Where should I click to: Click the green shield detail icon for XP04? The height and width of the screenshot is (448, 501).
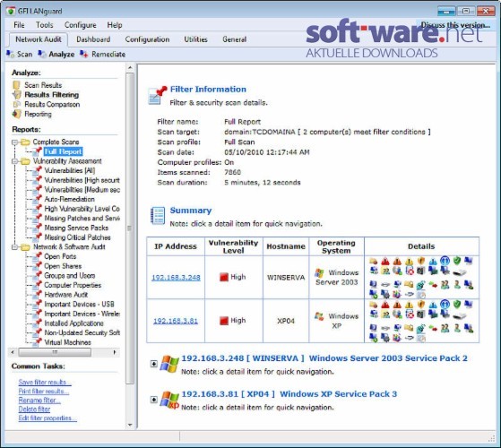click(x=457, y=304)
